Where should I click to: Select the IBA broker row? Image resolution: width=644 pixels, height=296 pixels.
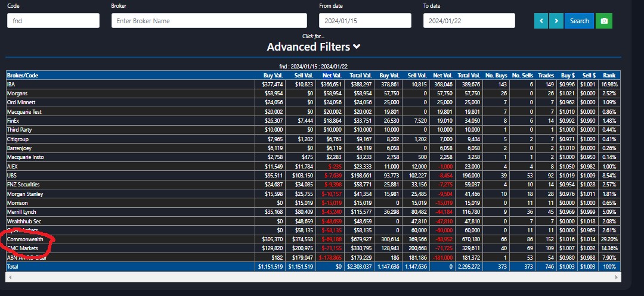pos(313,84)
